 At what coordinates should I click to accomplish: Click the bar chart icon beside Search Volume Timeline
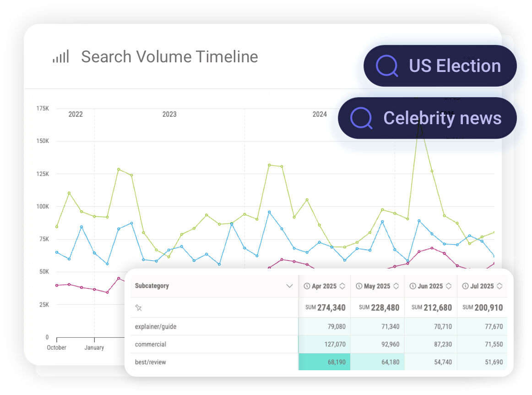point(61,56)
